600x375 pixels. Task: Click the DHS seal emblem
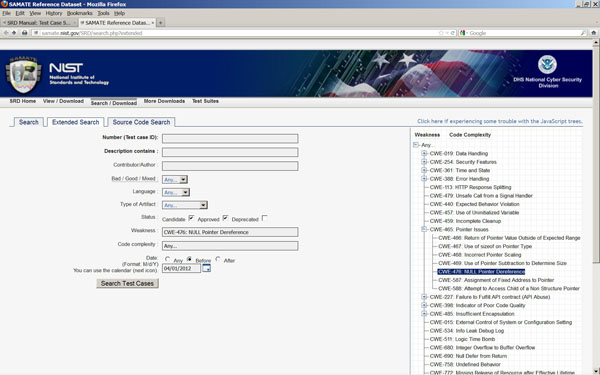547,65
